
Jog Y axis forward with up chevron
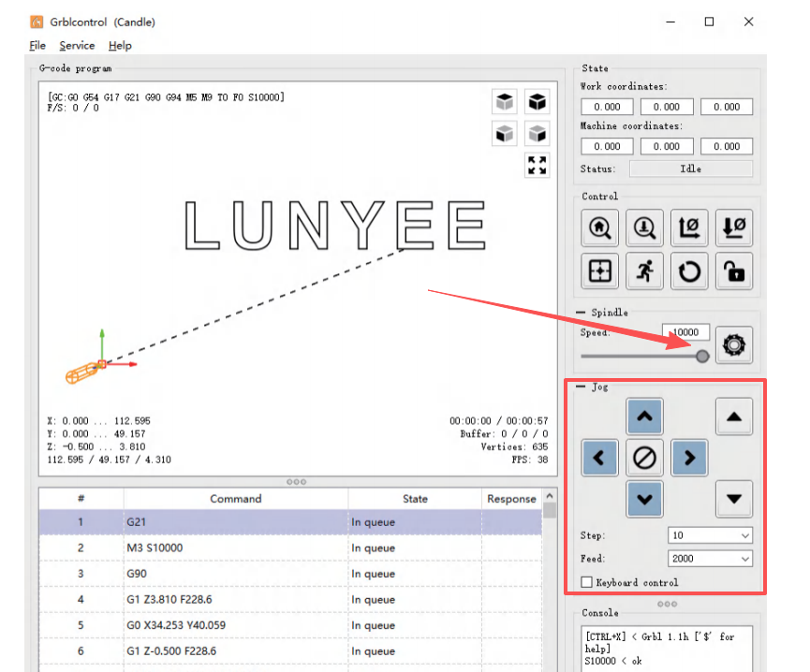644,416
